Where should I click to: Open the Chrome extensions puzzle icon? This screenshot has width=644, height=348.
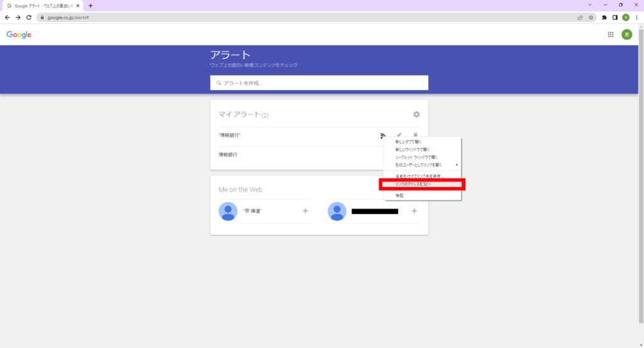click(x=604, y=18)
